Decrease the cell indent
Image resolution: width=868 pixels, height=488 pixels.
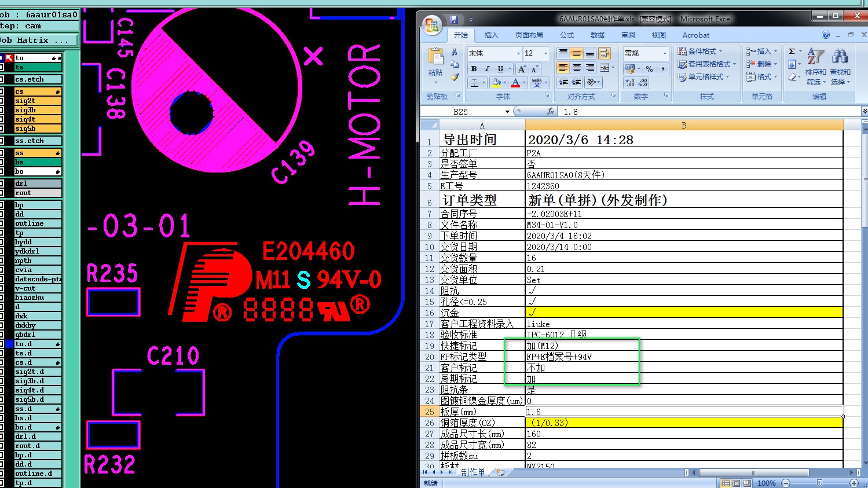pos(563,82)
